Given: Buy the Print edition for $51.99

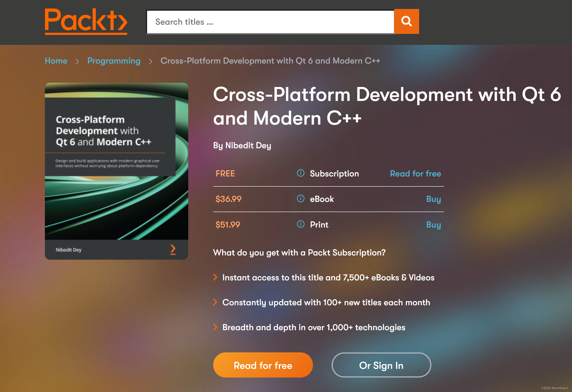Looking at the screenshot, I should tap(433, 225).
